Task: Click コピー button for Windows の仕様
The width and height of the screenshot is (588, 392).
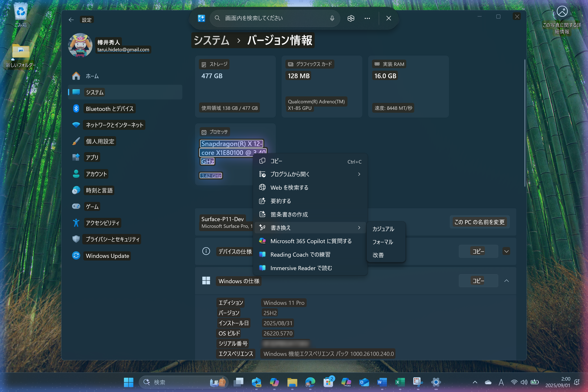Action: click(x=478, y=281)
